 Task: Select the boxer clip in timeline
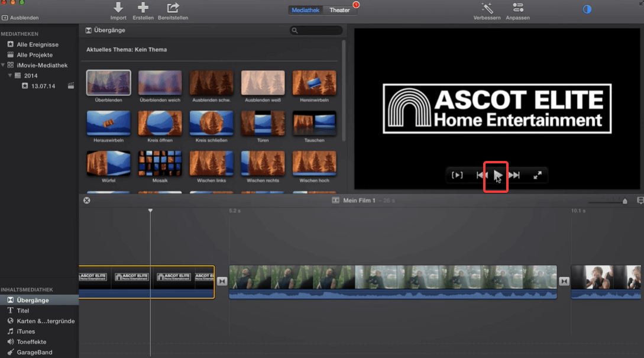click(606, 282)
